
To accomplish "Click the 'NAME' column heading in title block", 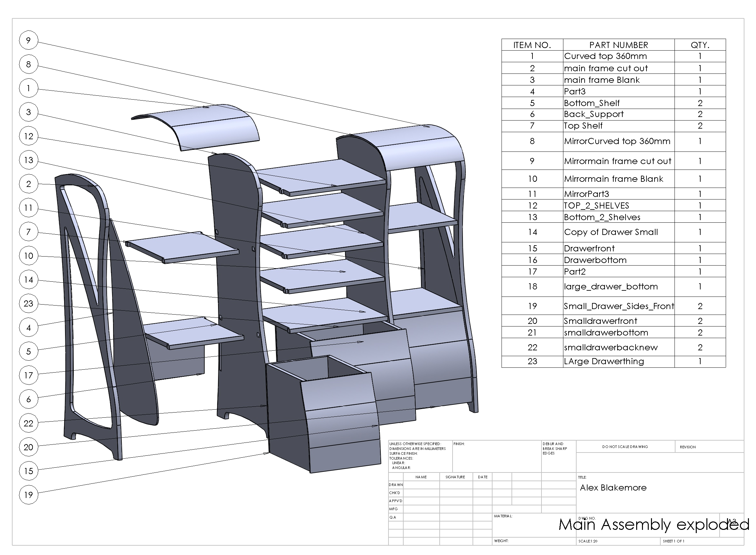I will coord(421,477).
